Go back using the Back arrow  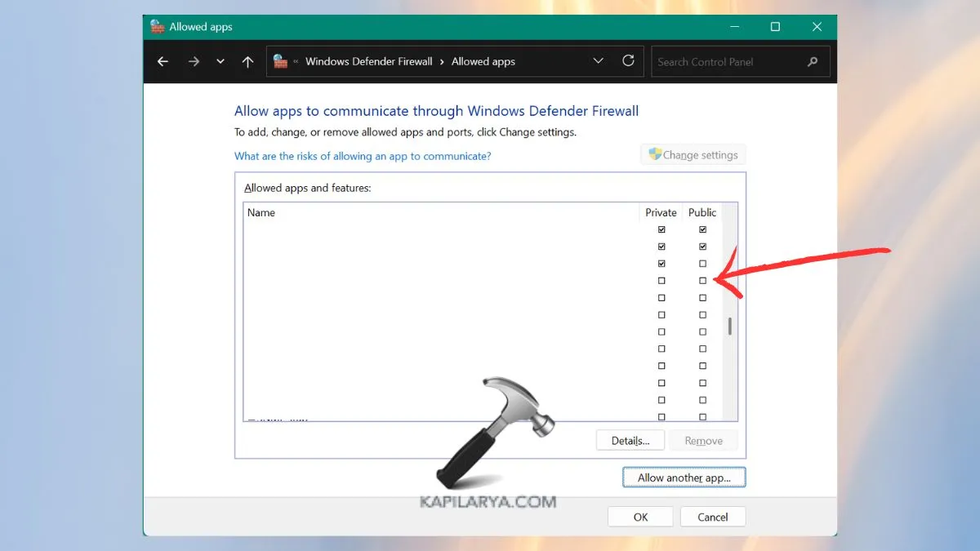pos(163,61)
